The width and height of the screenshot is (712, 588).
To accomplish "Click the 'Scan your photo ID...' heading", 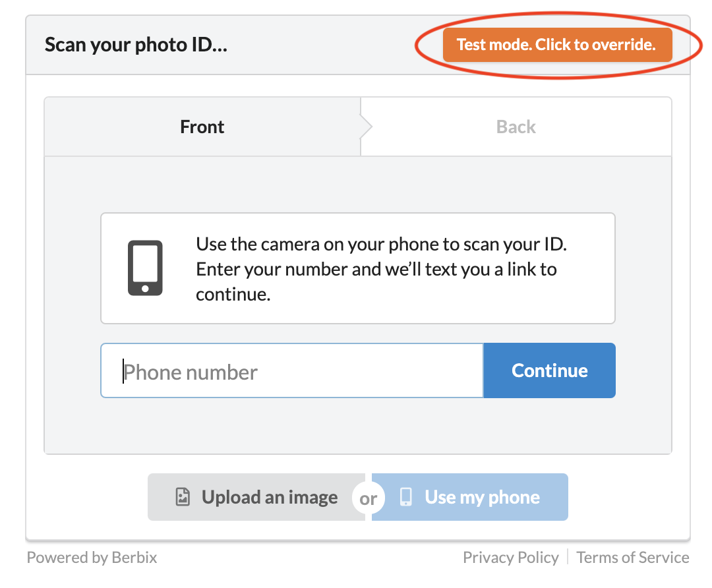I will point(136,45).
